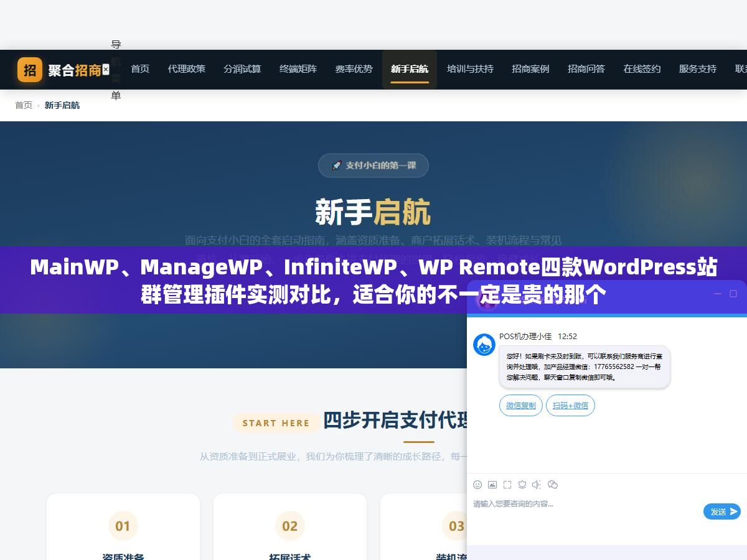The image size is (747, 560).
Task: Toggle the chat sound speaker icon
Action: tap(537, 485)
